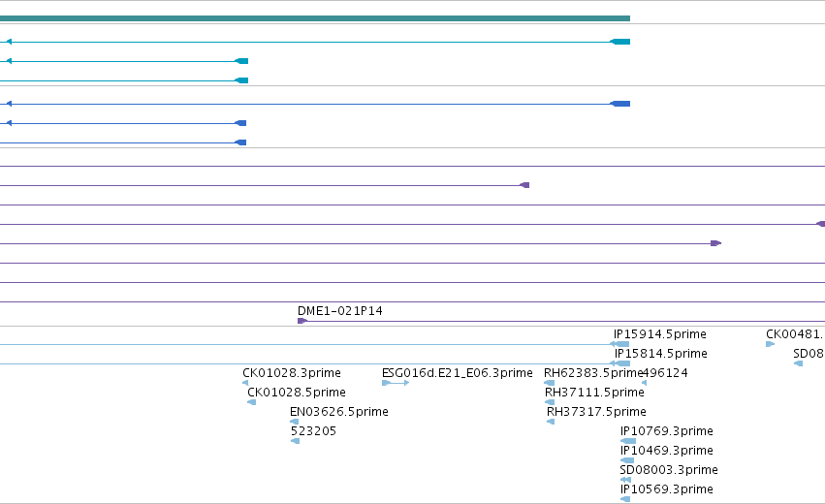825x504 pixels.
Task: Click the glyph beneath IP10569.3prime label
Action: [625, 499]
